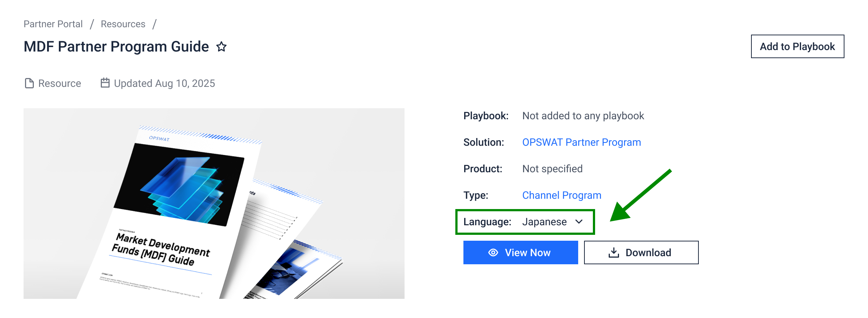
Task: Click the Updated Aug 10, 2025 text
Action: [164, 84]
